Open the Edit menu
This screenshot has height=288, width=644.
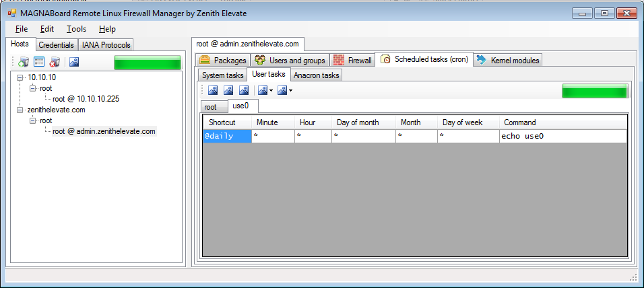pos(47,29)
